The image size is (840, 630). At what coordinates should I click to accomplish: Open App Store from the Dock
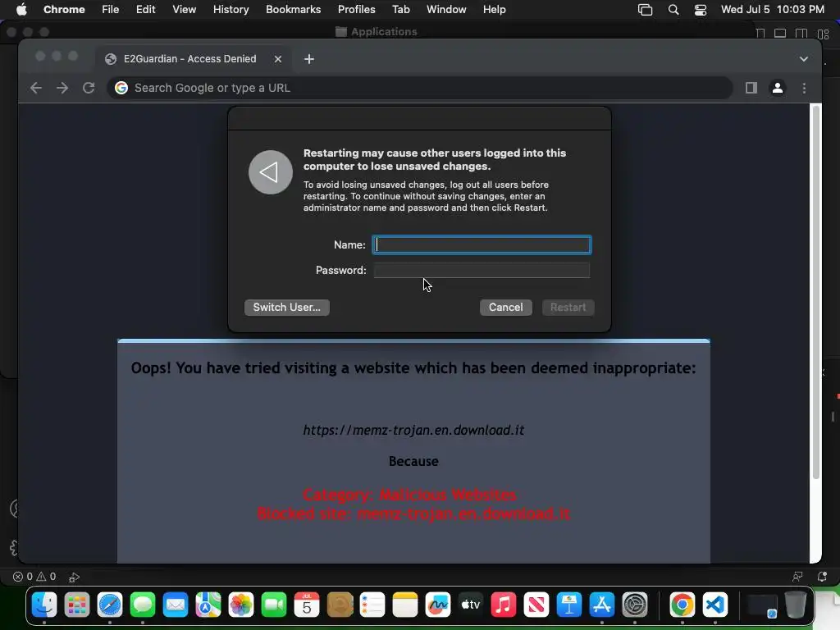coord(602,605)
